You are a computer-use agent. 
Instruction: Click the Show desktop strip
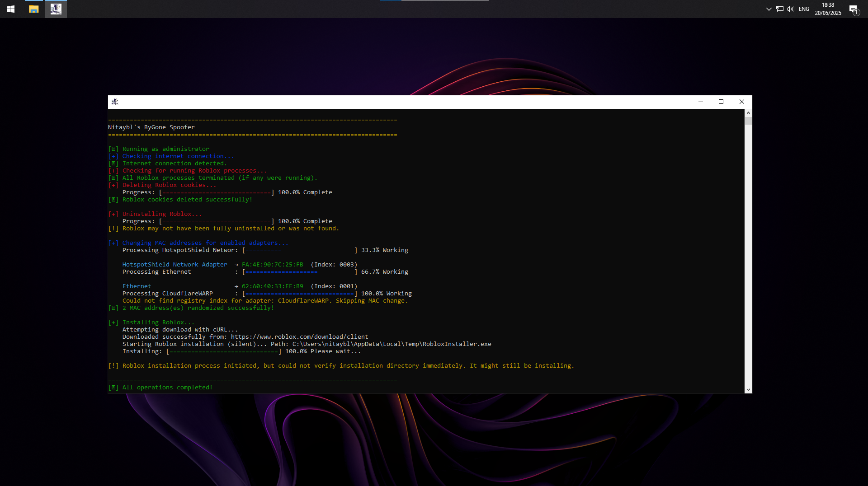coord(867,9)
